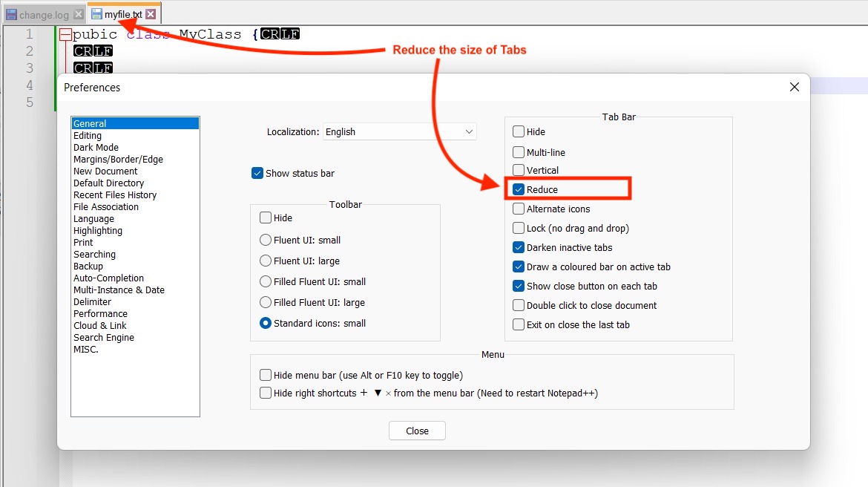Image resolution: width=868 pixels, height=487 pixels.
Task: Disable Darken inactive tabs
Action: tap(519, 248)
